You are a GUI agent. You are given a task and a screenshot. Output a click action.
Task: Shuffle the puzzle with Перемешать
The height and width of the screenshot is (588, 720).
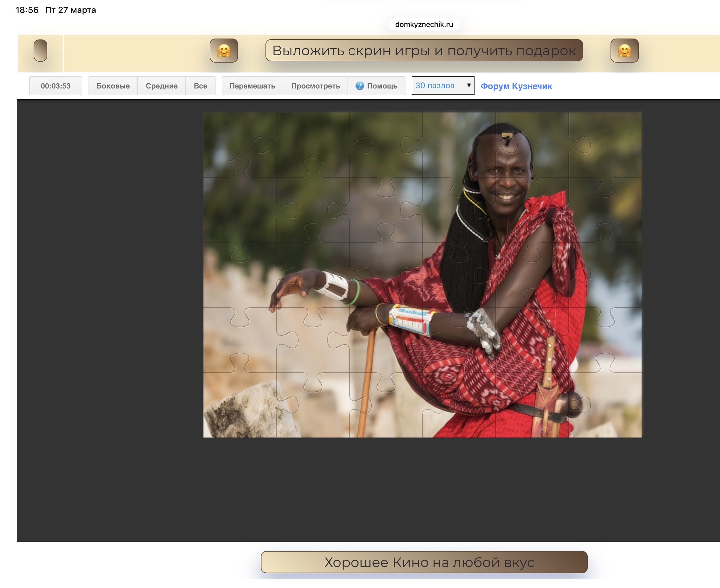252,86
